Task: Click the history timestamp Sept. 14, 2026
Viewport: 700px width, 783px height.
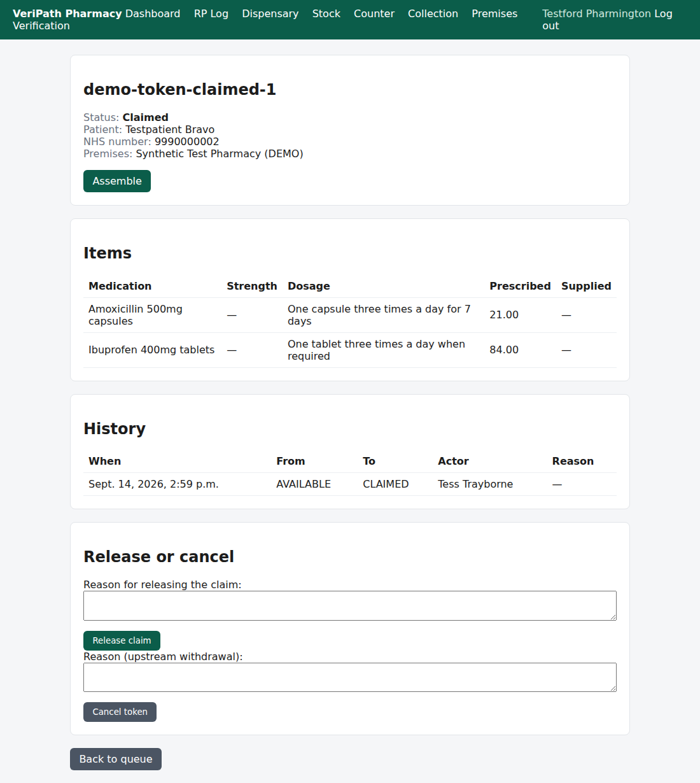Action: click(x=153, y=484)
